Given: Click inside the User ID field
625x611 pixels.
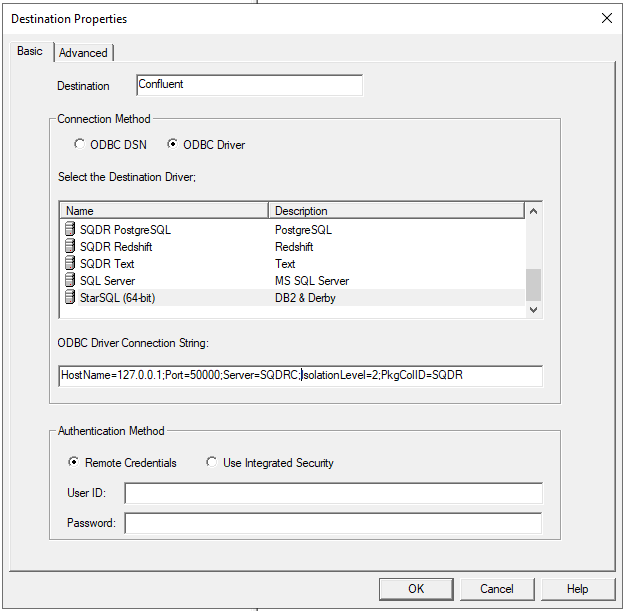Looking at the screenshot, I should click(x=333, y=494).
